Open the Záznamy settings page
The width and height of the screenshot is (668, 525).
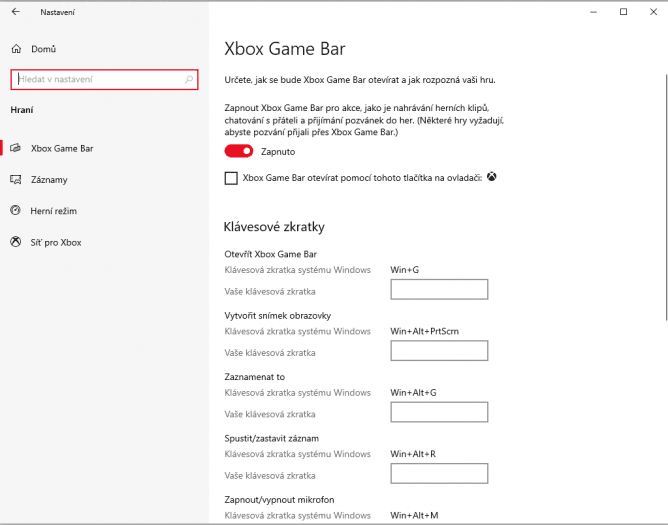[49, 179]
